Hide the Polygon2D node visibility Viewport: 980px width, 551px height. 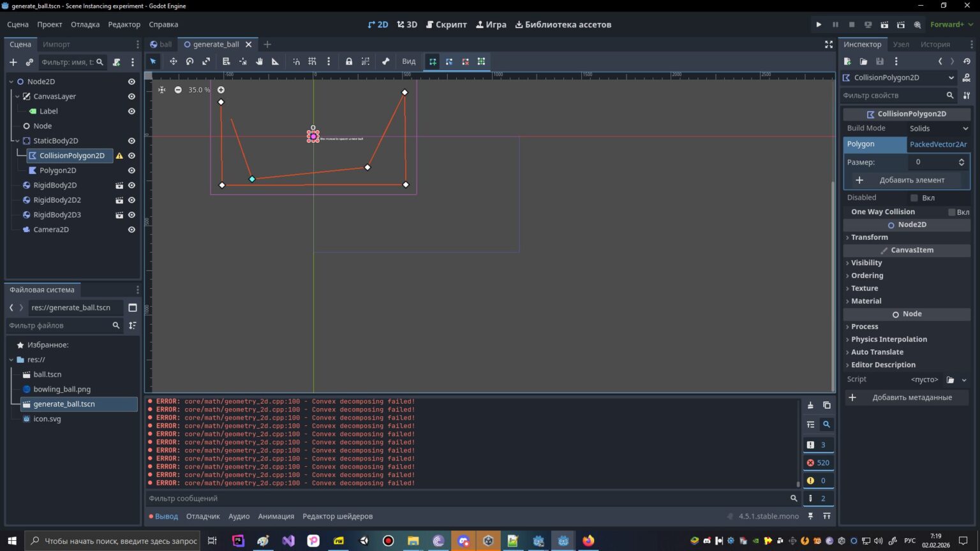pyautogui.click(x=131, y=170)
